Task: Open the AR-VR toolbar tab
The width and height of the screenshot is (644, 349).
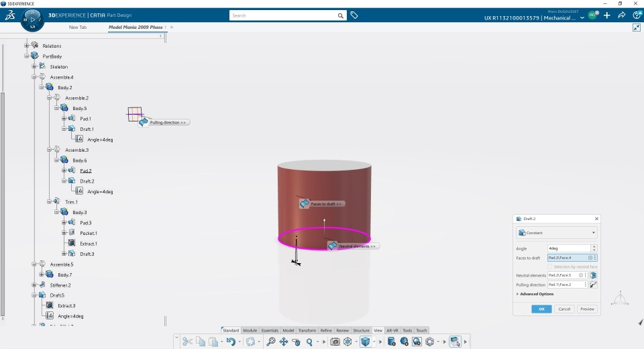Action: [392, 330]
